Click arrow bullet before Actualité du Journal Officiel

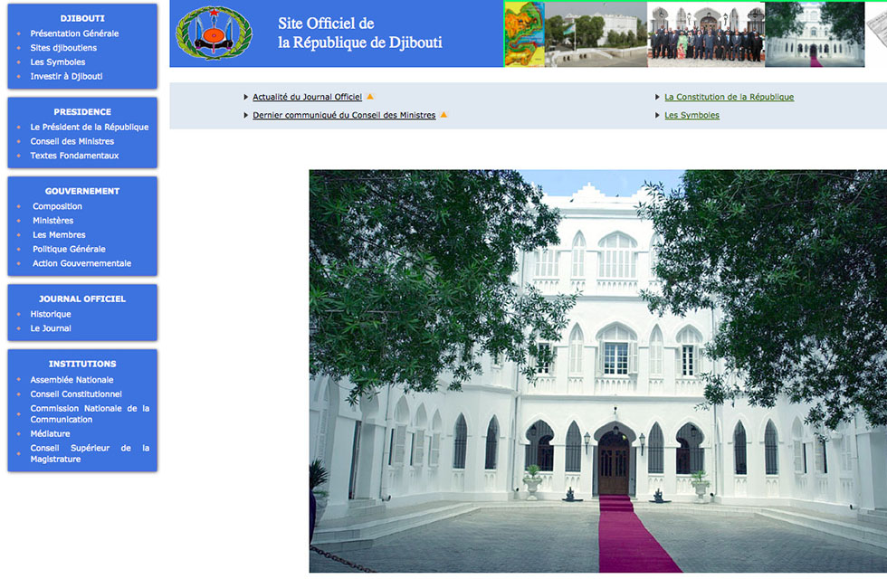pyautogui.click(x=245, y=98)
